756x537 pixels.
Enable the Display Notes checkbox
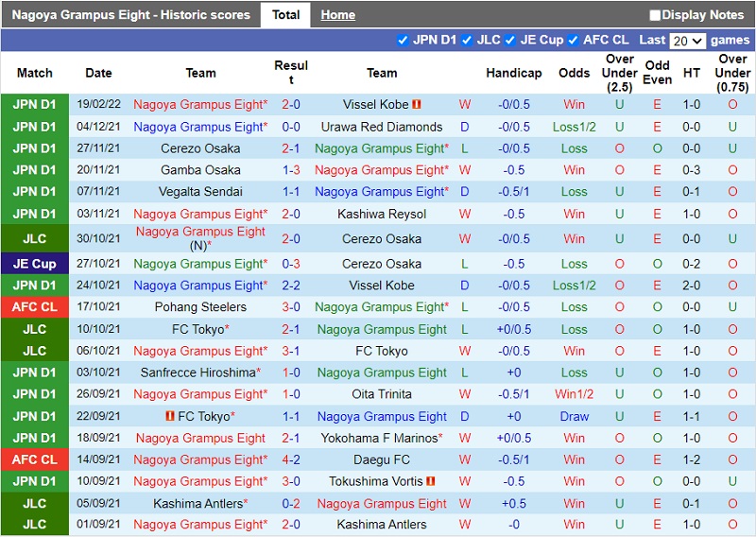(x=655, y=15)
